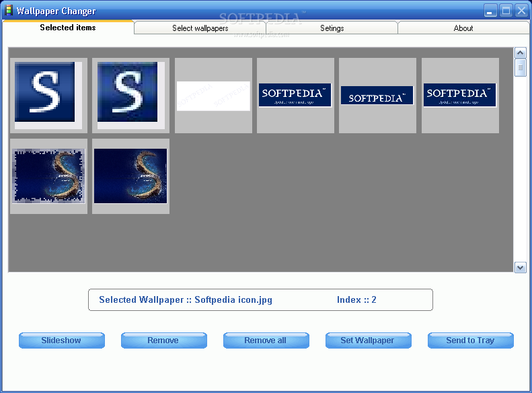Select the Softpedia banner thumbnail without tagline
The image size is (532, 393).
(377, 96)
